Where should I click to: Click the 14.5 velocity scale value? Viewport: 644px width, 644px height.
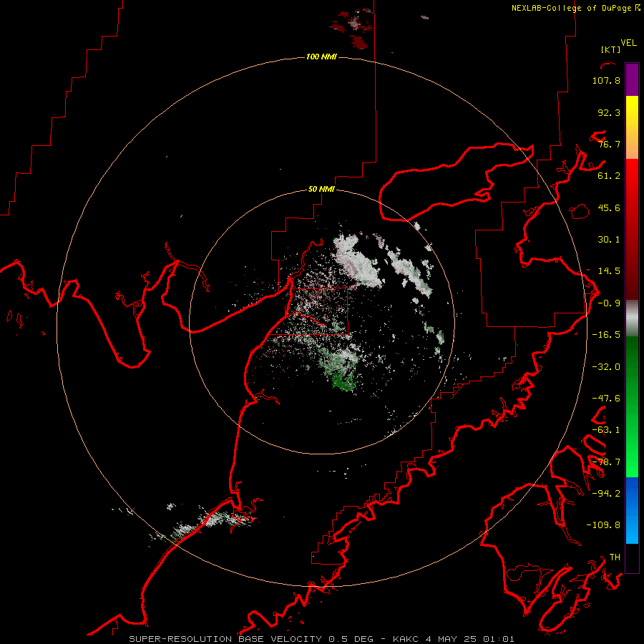[609, 271]
